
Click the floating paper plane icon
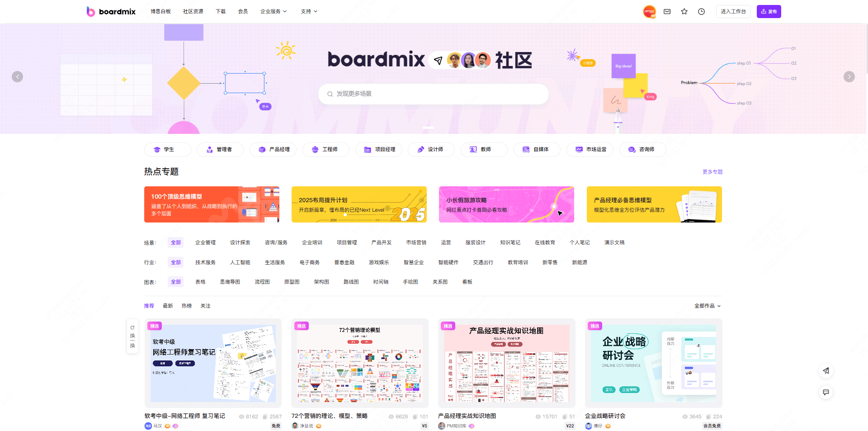click(826, 371)
